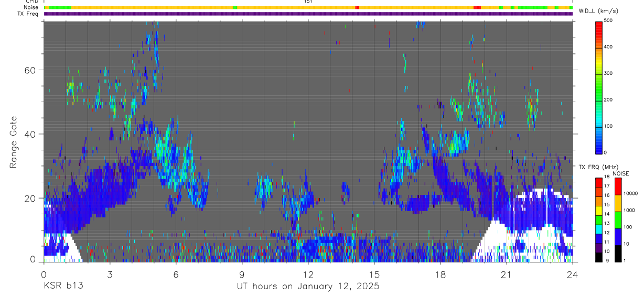Click the red noise segment near 14 UT
644x297 pixels.
click(357, 7)
